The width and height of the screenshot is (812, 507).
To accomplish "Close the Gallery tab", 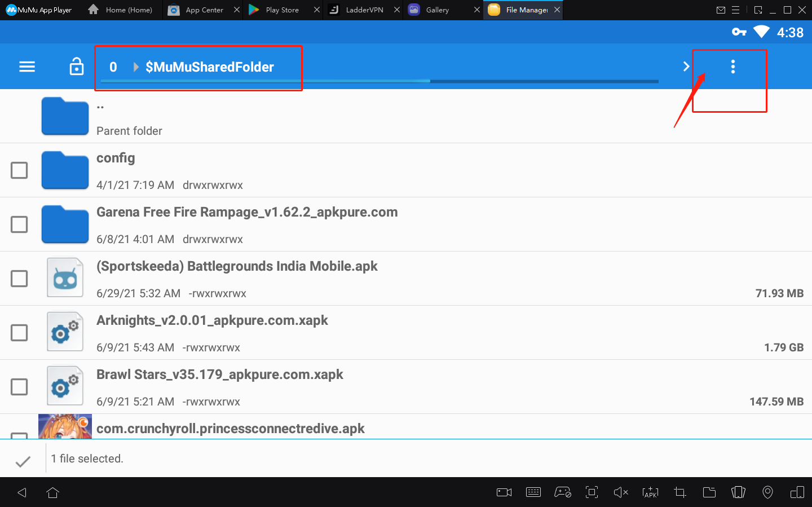I will tap(477, 10).
